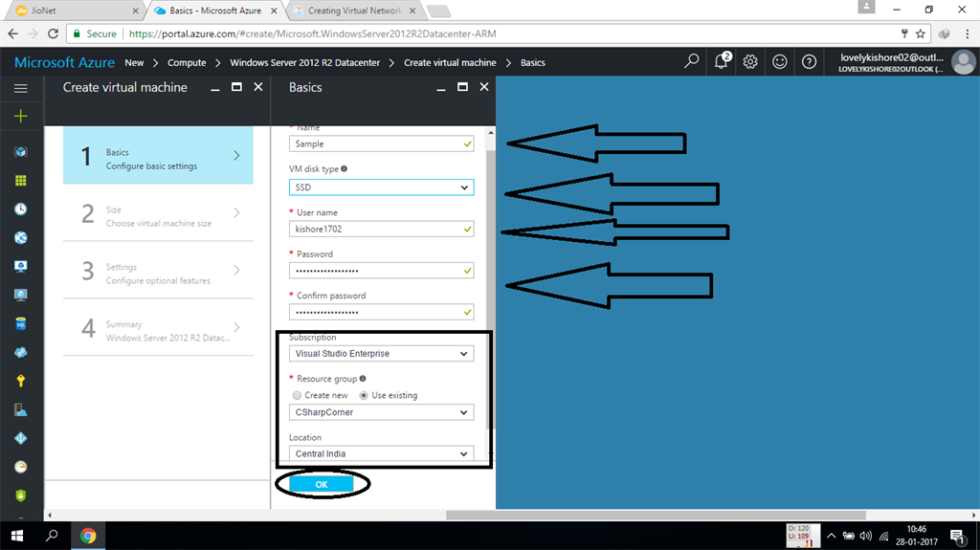Image resolution: width=980 pixels, height=550 pixels.
Task: Click the Windows Start button
Action: pyautogui.click(x=17, y=536)
